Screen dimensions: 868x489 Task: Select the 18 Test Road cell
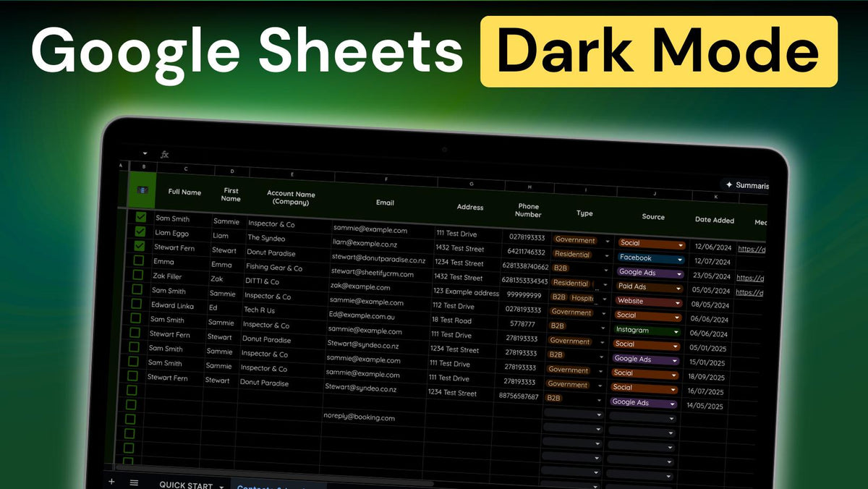pyautogui.click(x=451, y=320)
